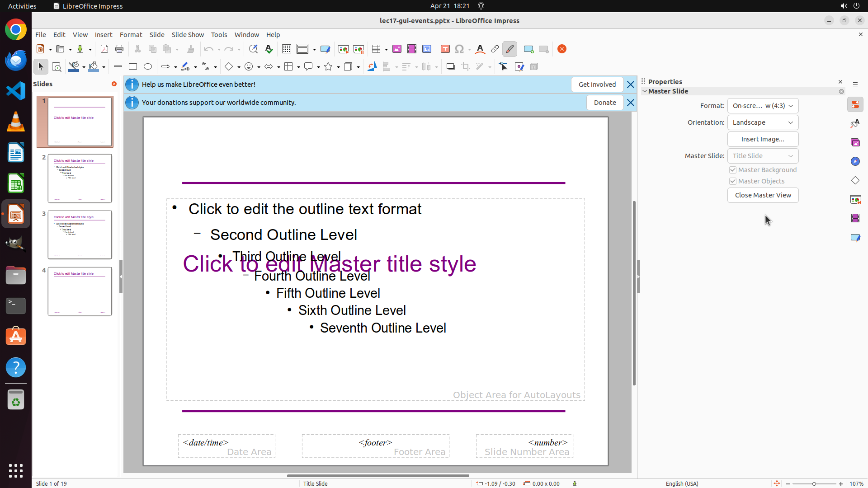
Task: Open the Navigator sidebar panel
Action: pyautogui.click(x=855, y=162)
